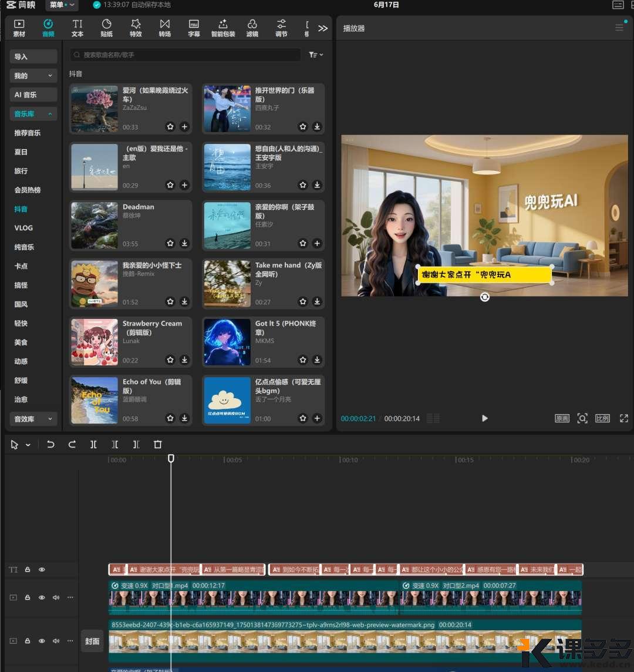This screenshot has width=634, height=672.
Task: Open the music filter dropdown
Action: coord(316,55)
